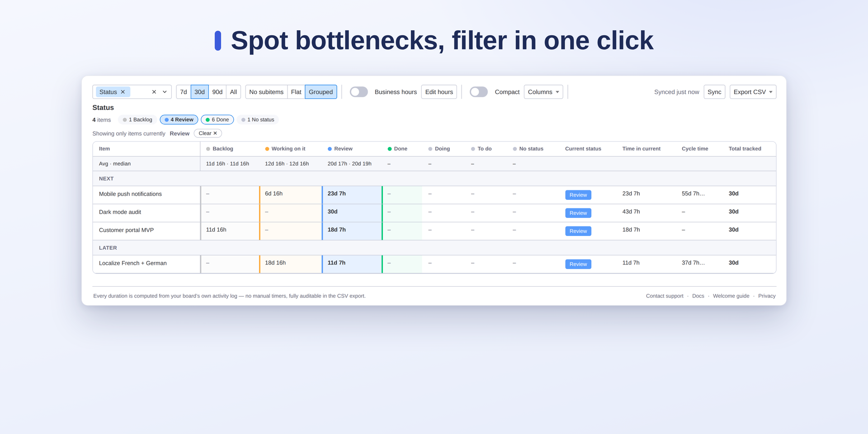
Task: Open the Welcome guide link
Action: pos(731,296)
